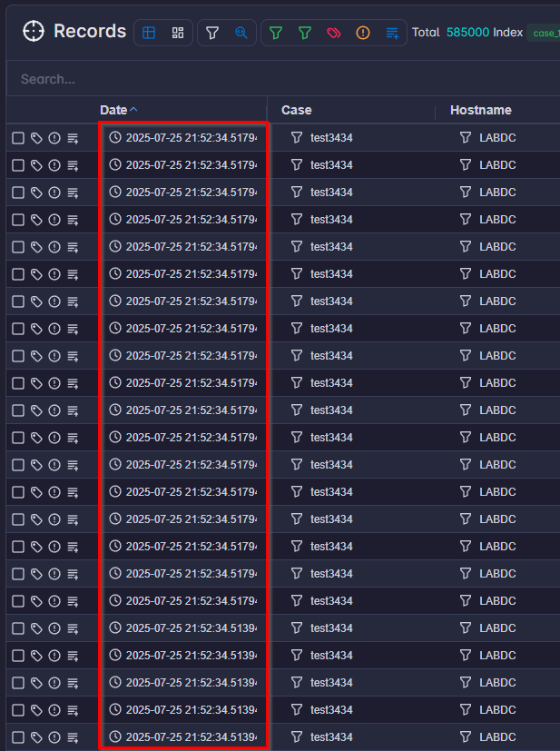The image size is (560, 751).
Task: Open the orange alert toolbar icon
Action: 363,33
